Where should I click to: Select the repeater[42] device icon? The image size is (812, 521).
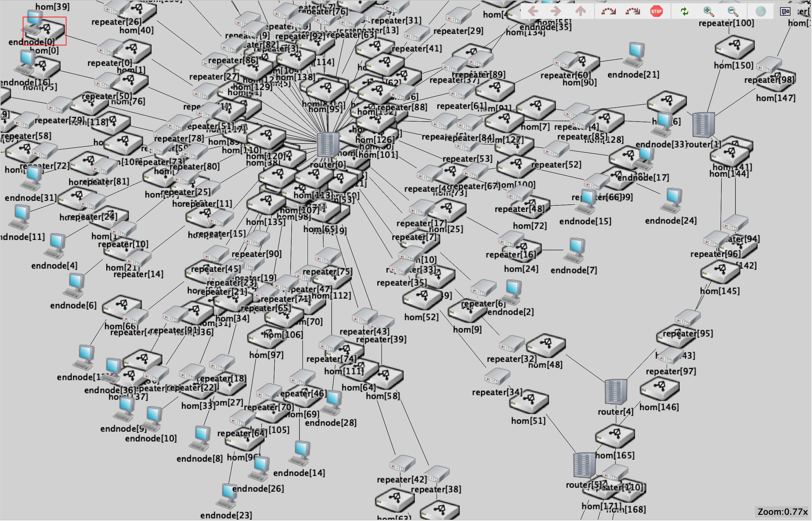click(x=402, y=464)
